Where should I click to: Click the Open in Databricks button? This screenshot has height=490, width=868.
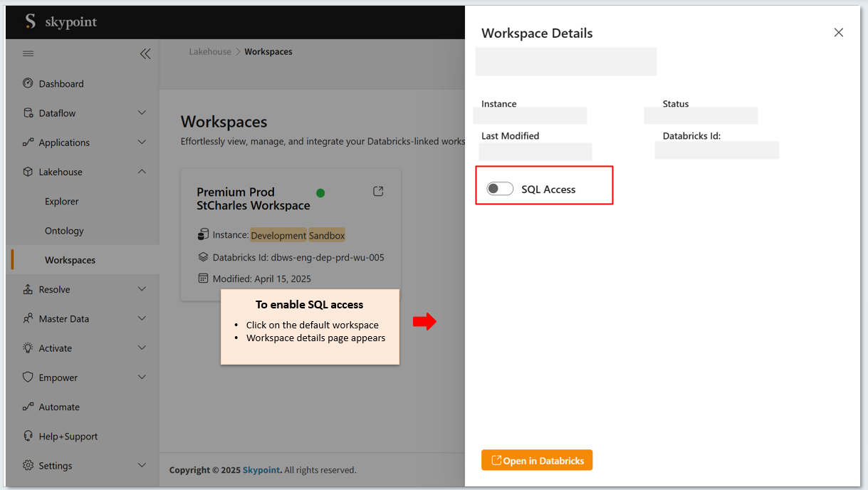click(537, 460)
